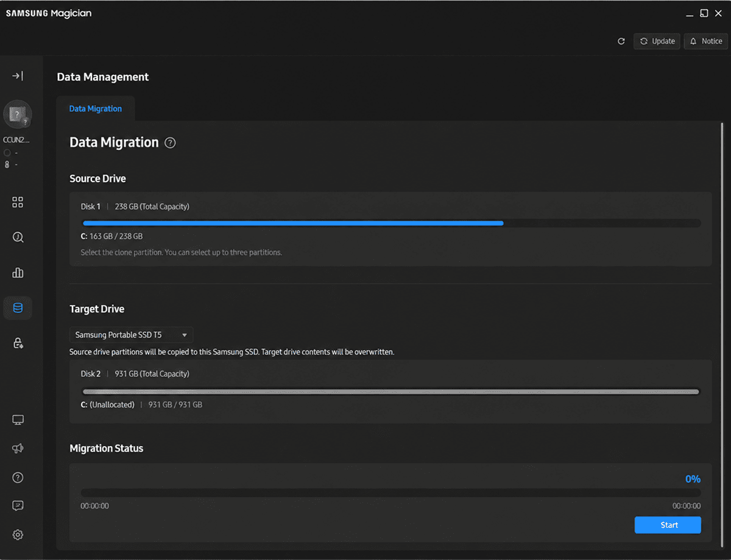The width and height of the screenshot is (731, 560).
Task: Open the Drive Dashboard grid icon
Action: (x=18, y=202)
